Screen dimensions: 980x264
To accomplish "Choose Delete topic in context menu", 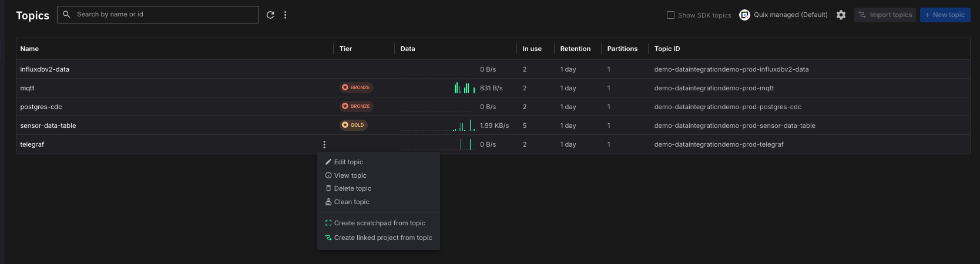I will [x=378, y=188].
